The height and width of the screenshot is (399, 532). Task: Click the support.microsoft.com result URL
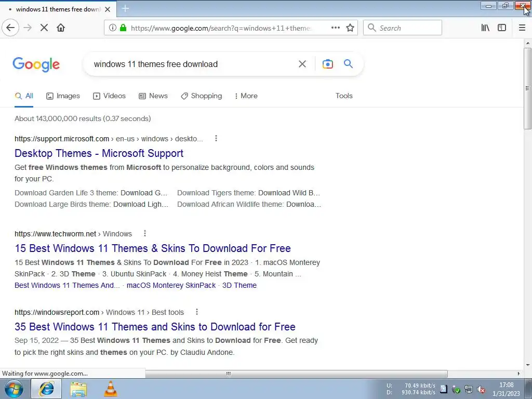coord(62,139)
